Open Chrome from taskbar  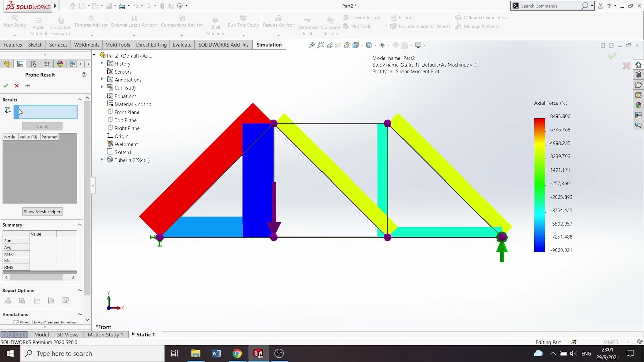(237, 353)
